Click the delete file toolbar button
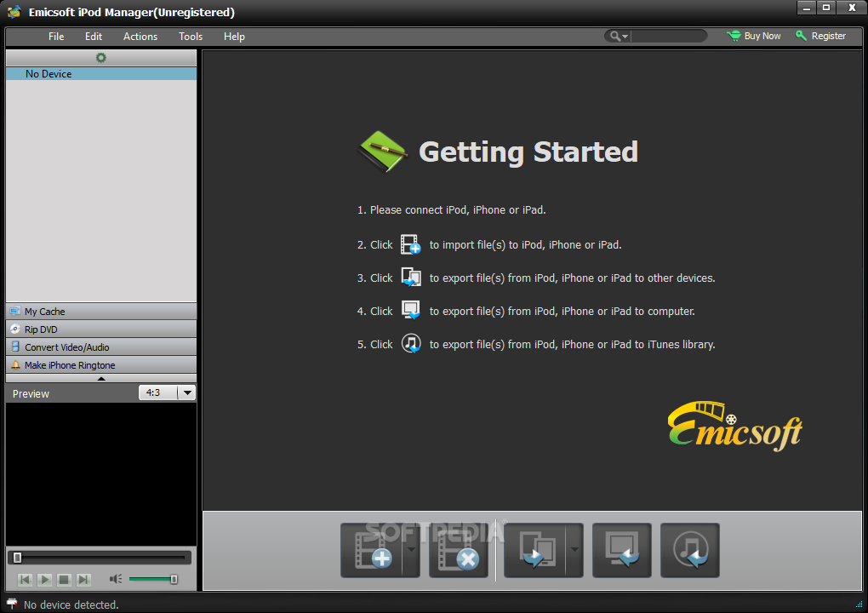The image size is (868, 613). 458,550
